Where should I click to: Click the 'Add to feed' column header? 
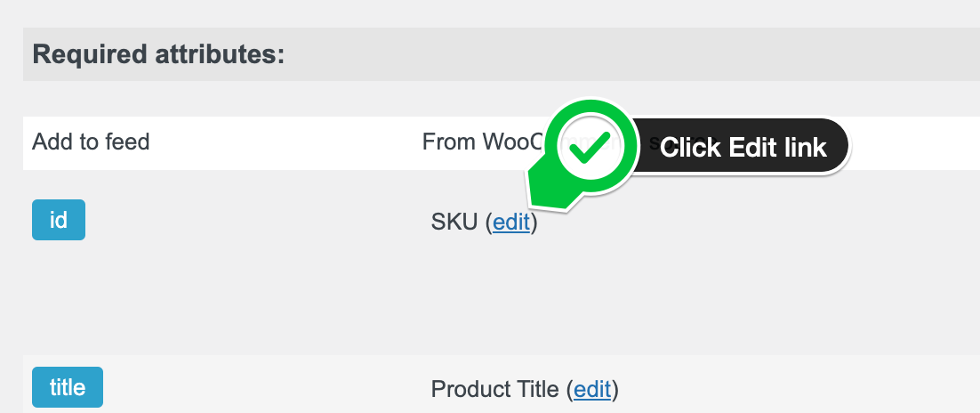pyautogui.click(x=91, y=142)
